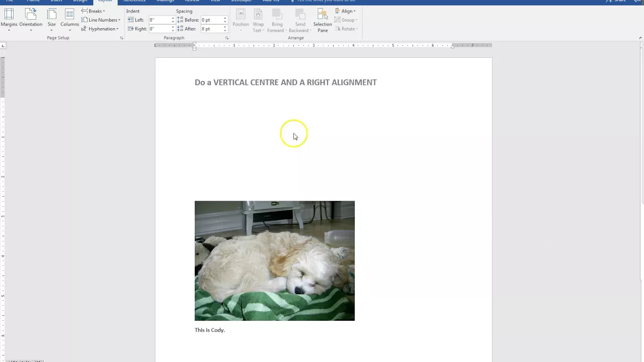Open the Rotate dropdown

pos(346,29)
